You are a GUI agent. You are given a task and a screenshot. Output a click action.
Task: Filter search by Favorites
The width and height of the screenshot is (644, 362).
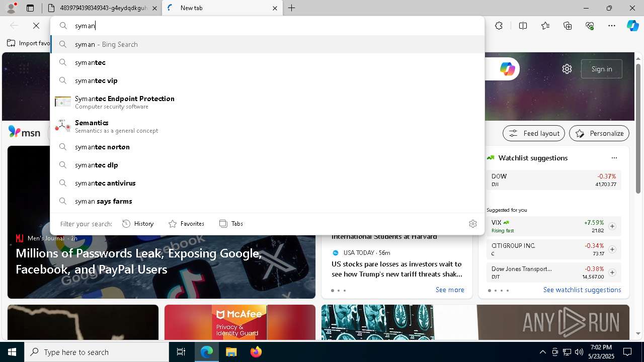[x=186, y=224]
